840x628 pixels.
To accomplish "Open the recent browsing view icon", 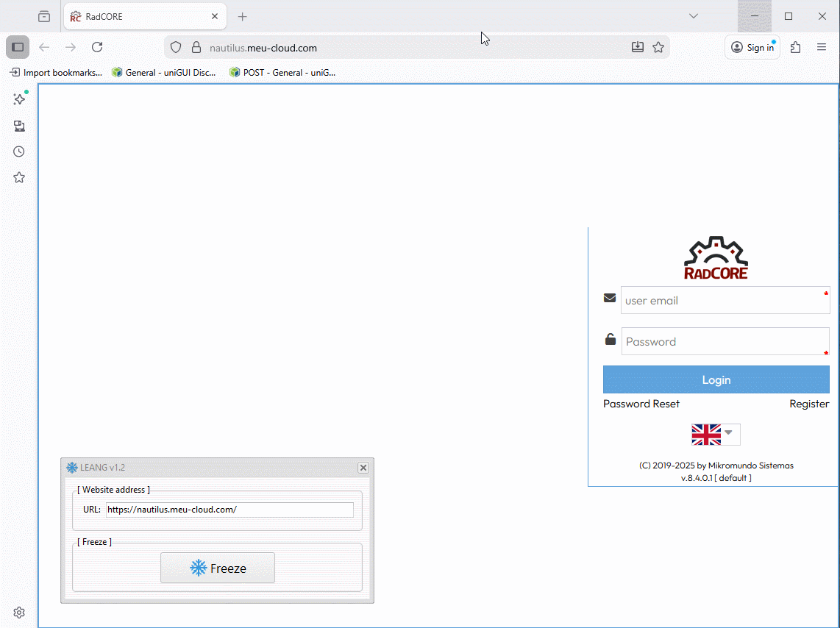I will coord(44,17).
